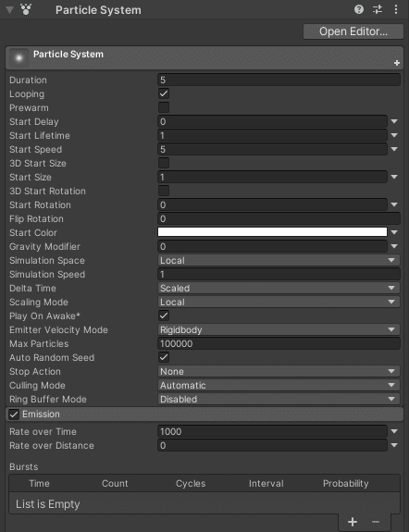Open the three-dot component options menu
Viewport: 409px width, 532px height.
click(x=396, y=9)
